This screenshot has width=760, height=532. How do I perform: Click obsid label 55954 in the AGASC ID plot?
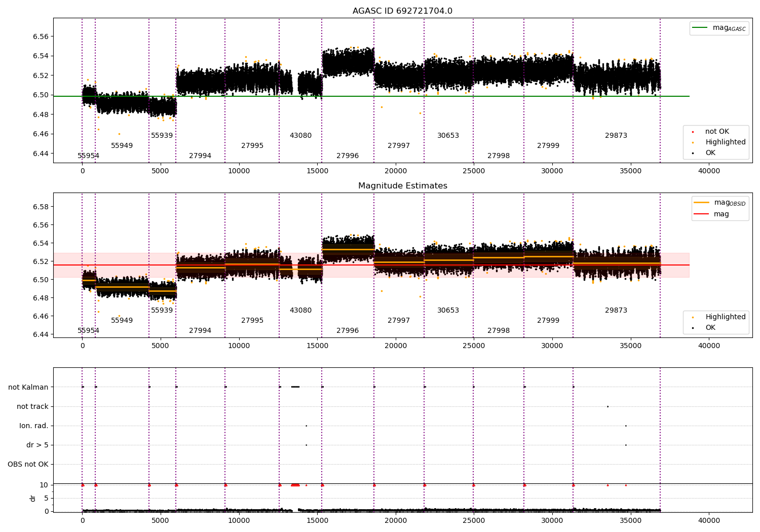(88, 156)
